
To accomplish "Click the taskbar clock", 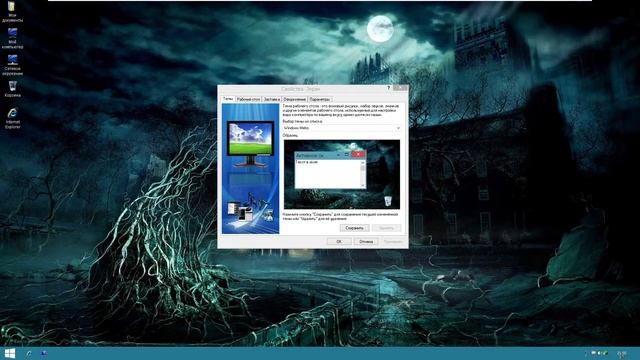I will point(623,354).
